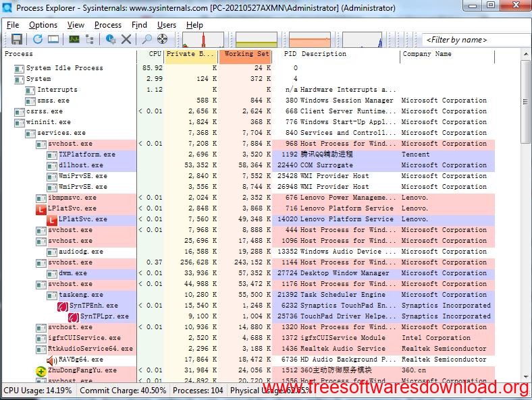Sort by the CPU column header
Image resolution: width=532 pixels, height=400 pixels.
point(151,54)
